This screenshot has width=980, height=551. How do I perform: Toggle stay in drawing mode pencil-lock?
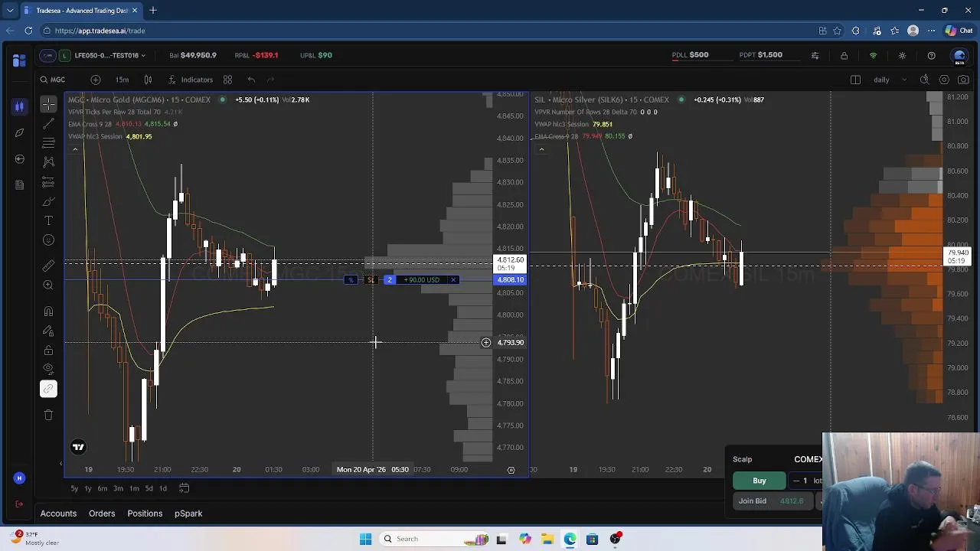point(48,331)
